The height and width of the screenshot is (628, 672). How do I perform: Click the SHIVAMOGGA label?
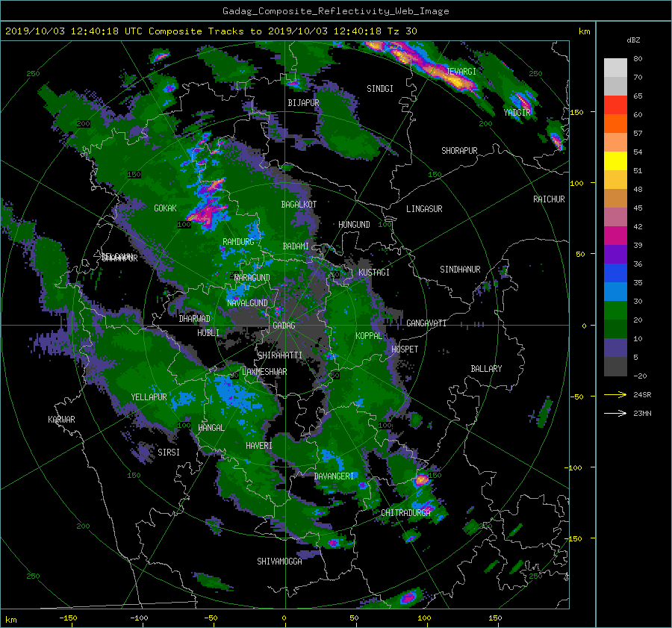point(279,562)
